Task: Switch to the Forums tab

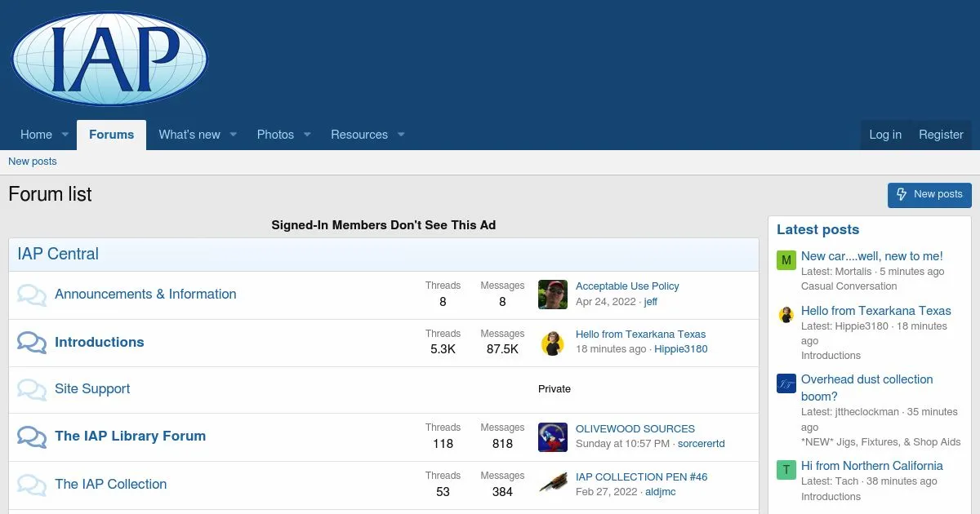Action: click(x=111, y=135)
